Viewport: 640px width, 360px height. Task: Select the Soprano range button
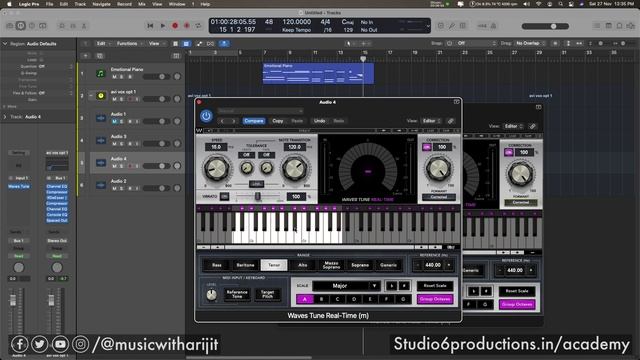[x=360, y=265]
